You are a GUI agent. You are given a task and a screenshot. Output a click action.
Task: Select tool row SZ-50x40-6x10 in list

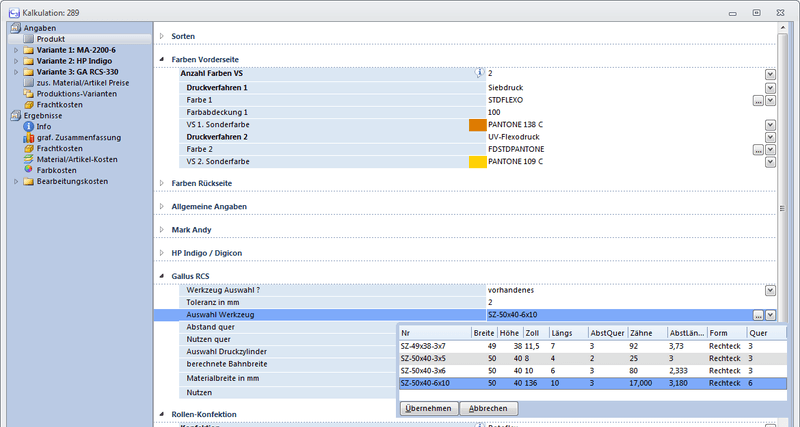(592, 383)
